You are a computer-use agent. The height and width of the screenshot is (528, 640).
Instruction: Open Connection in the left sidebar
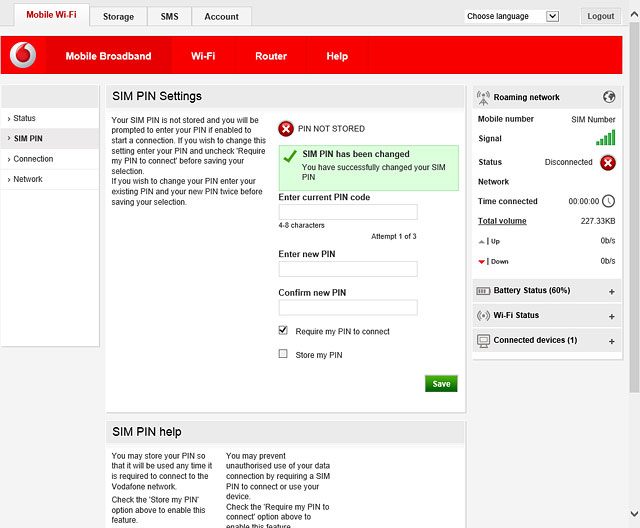click(50, 159)
